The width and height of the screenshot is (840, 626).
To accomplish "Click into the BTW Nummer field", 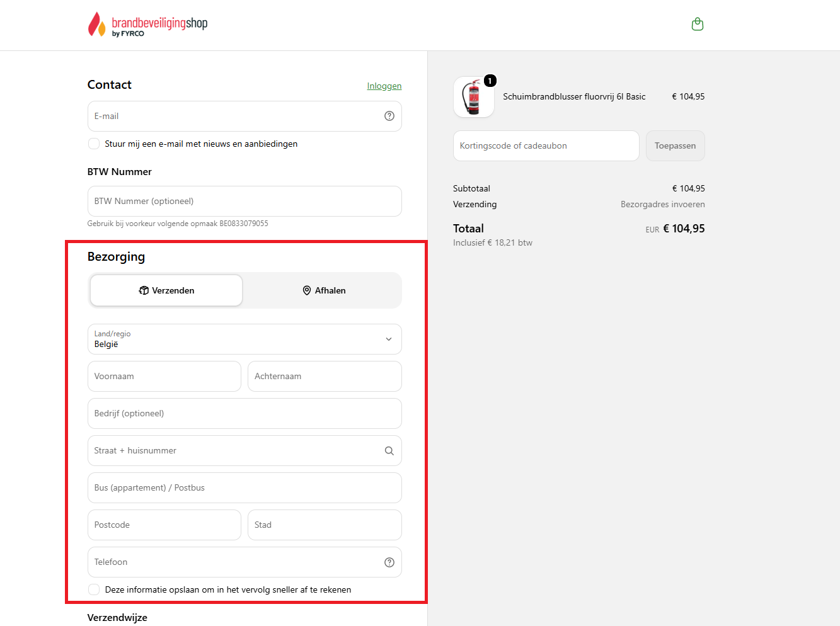I will pos(245,202).
